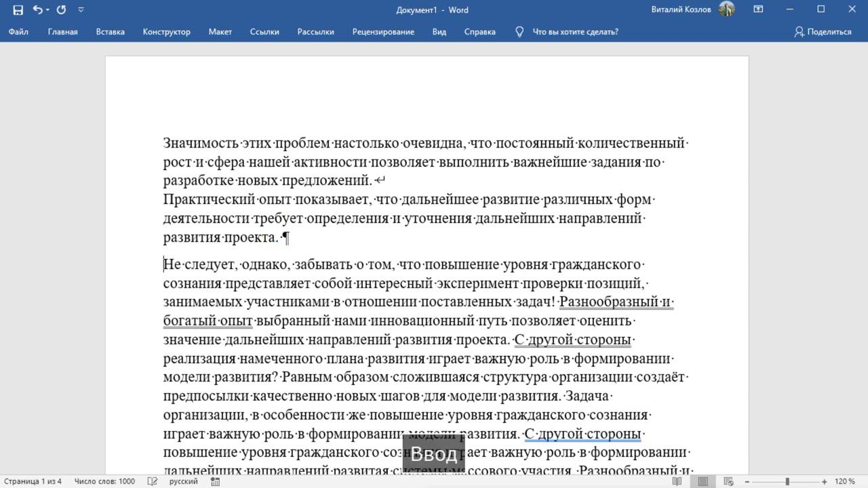The image size is (868, 488).
Task: Click the zoom slider handle
Action: [787, 481]
